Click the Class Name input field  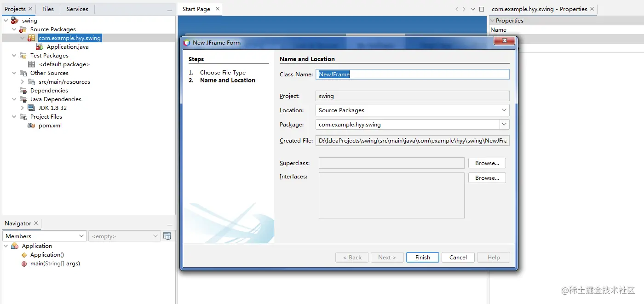click(x=413, y=75)
